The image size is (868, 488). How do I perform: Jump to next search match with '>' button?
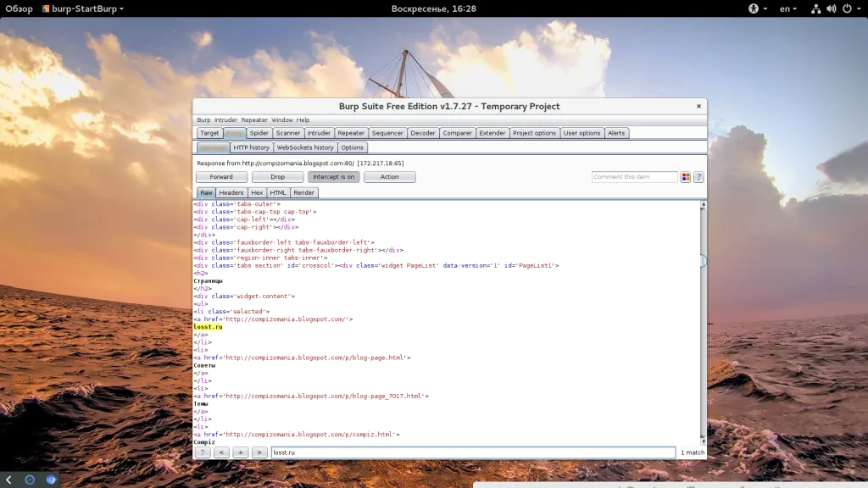click(x=259, y=452)
